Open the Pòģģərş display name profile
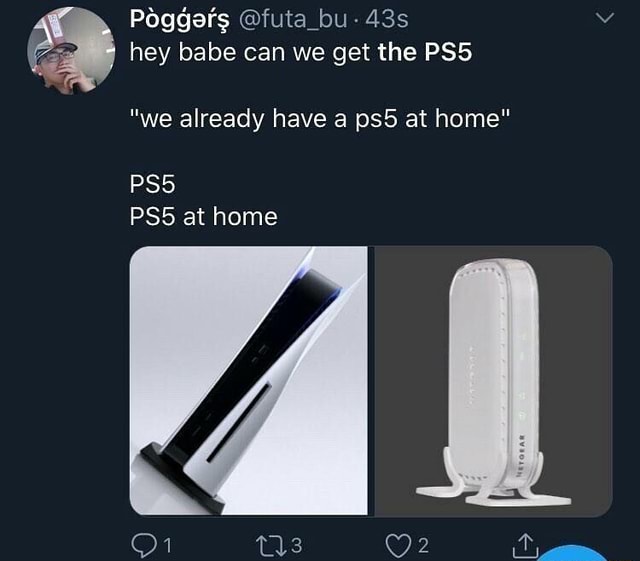This screenshot has height=561, width=640. click(180, 19)
